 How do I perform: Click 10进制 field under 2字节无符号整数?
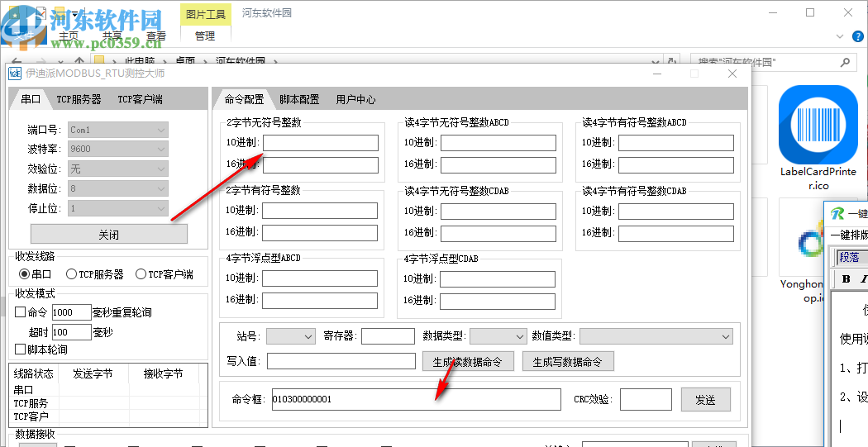(x=321, y=143)
